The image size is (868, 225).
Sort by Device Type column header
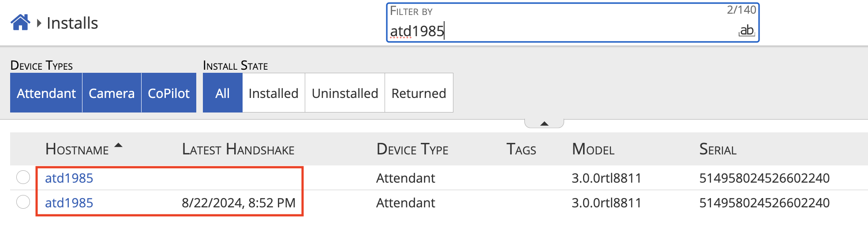coord(412,150)
